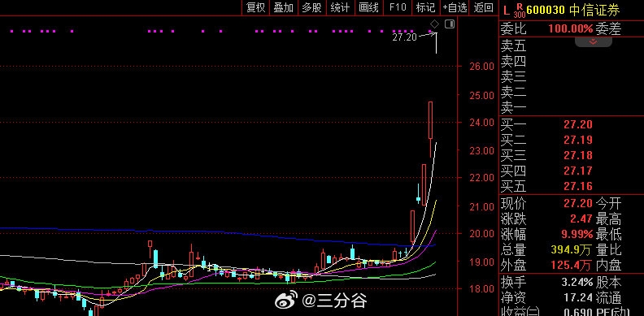Click the 外盘 125.4万 value
The image size is (644, 316).
571,266
